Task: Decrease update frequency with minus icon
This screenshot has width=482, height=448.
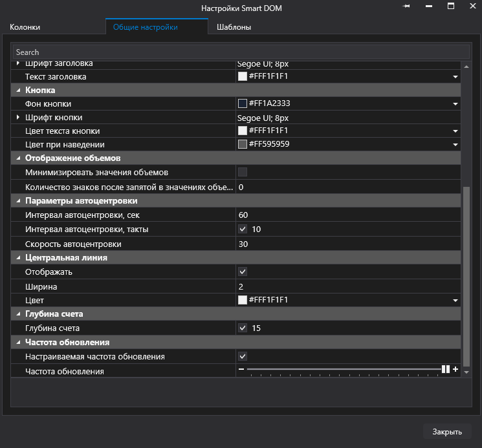Action: 241,369
